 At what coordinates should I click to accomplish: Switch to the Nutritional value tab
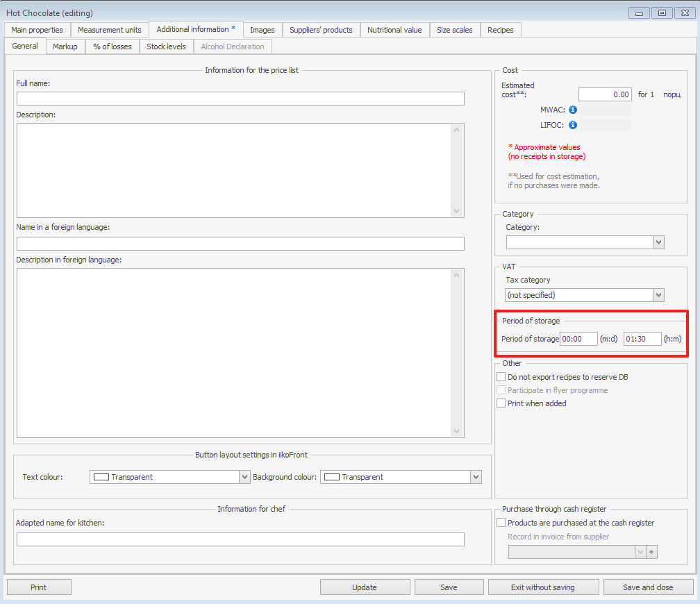pos(394,30)
